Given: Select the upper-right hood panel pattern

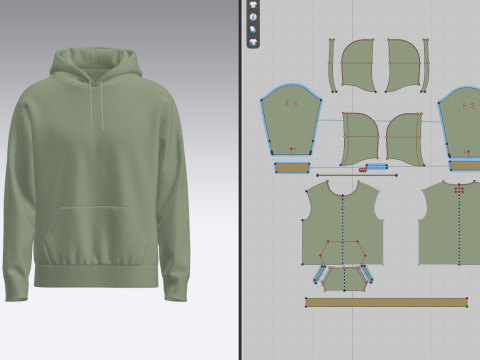Looking at the screenshot, I should (x=403, y=65).
